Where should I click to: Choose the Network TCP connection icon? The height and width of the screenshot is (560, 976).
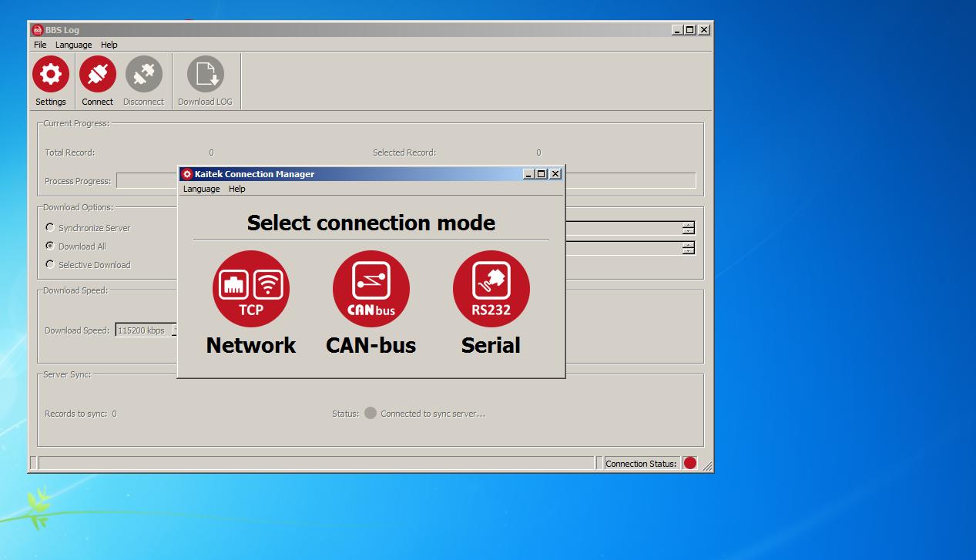coord(250,288)
